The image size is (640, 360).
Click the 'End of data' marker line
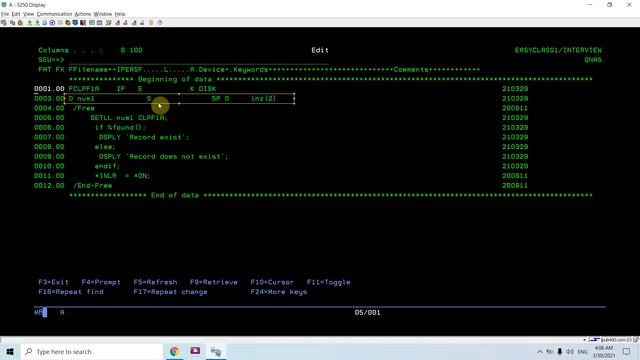[331, 195]
